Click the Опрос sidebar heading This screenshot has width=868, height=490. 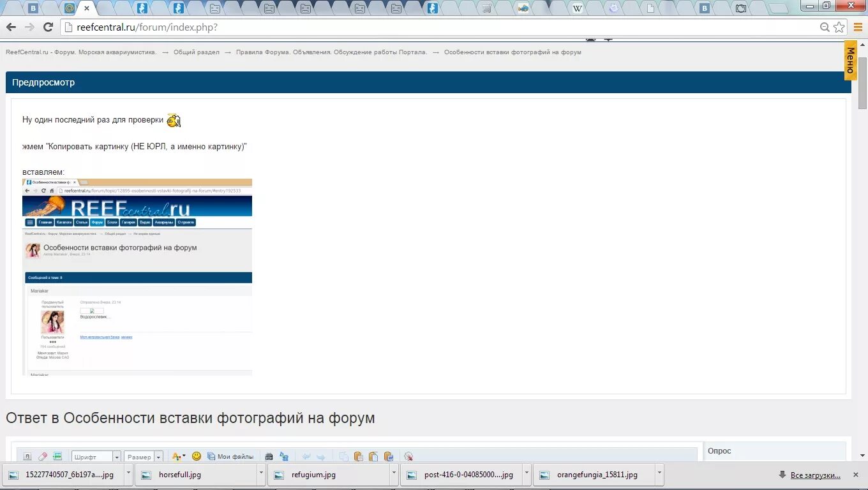(x=719, y=451)
